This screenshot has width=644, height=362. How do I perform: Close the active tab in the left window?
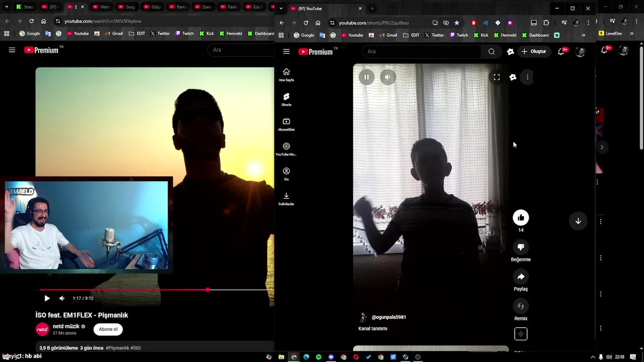[x=83, y=7]
